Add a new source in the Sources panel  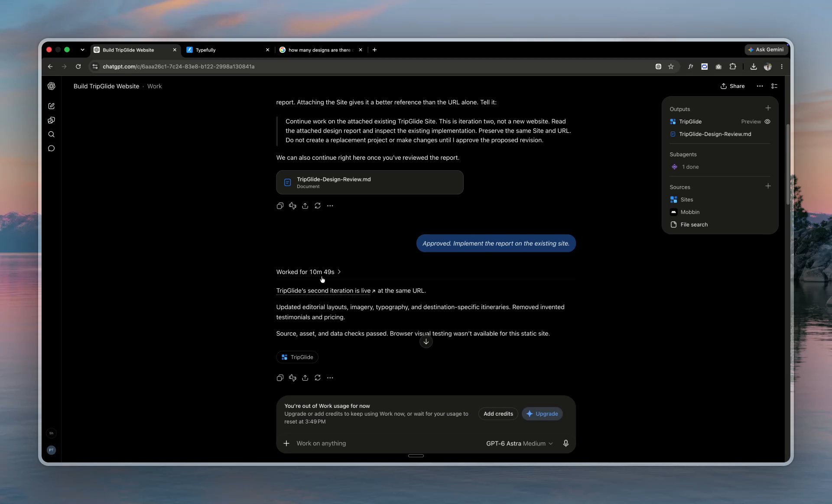click(x=768, y=186)
